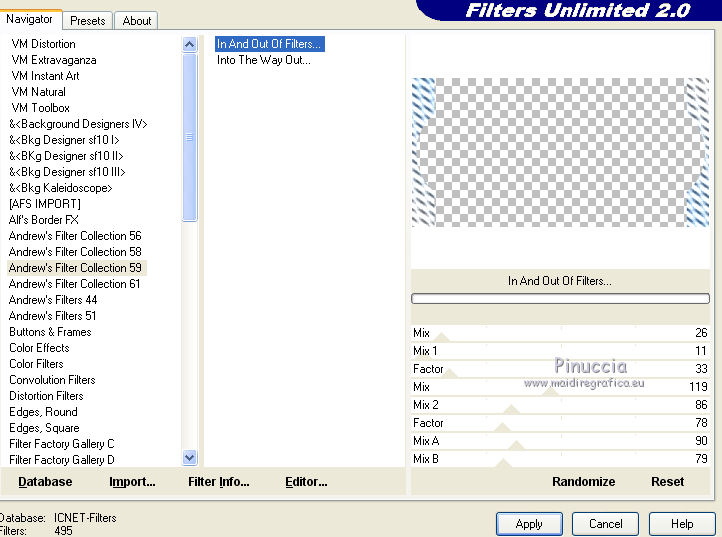Select Filter Factory Gallery C
The height and width of the screenshot is (537, 722).
(x=62, y=444)
